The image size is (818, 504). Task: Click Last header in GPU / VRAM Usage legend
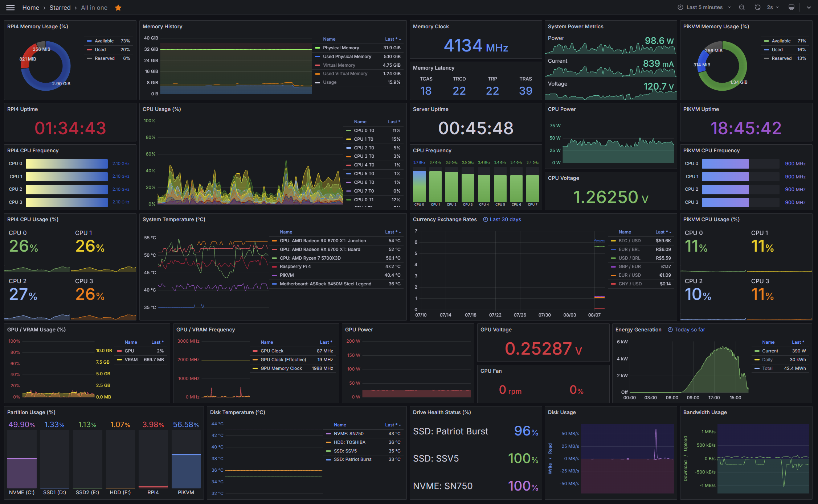[x=158, y=342]
